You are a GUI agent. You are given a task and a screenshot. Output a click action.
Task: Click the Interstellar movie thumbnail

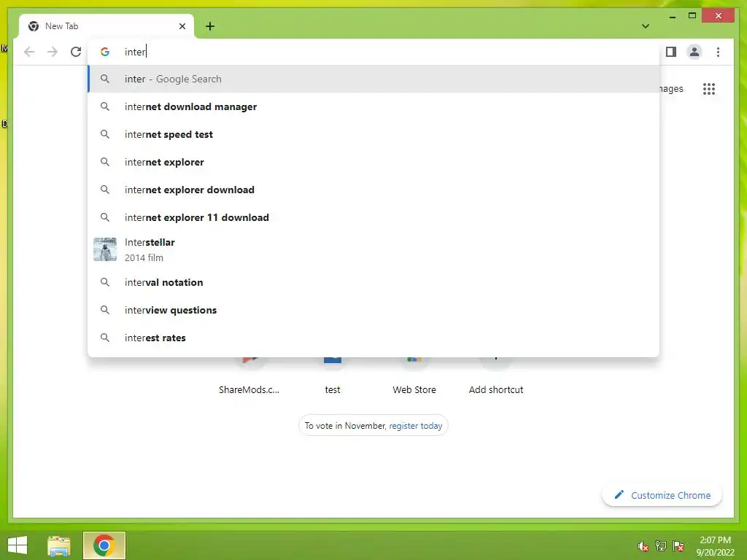[x=105, y=249]
